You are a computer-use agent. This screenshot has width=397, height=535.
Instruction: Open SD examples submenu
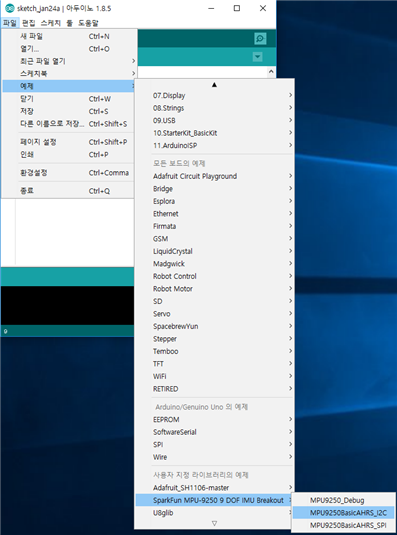click(x=214, y=301)
